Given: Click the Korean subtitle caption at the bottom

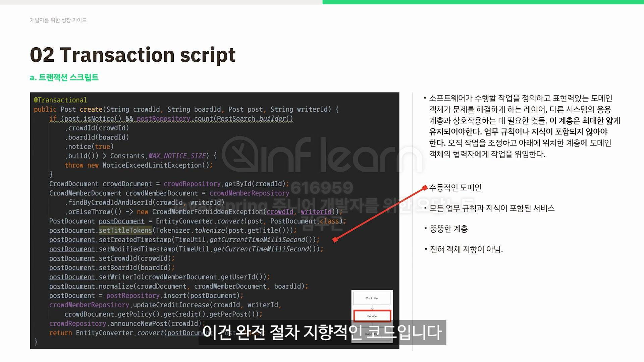Looking at the screenshot, I should tap(322, 332).
